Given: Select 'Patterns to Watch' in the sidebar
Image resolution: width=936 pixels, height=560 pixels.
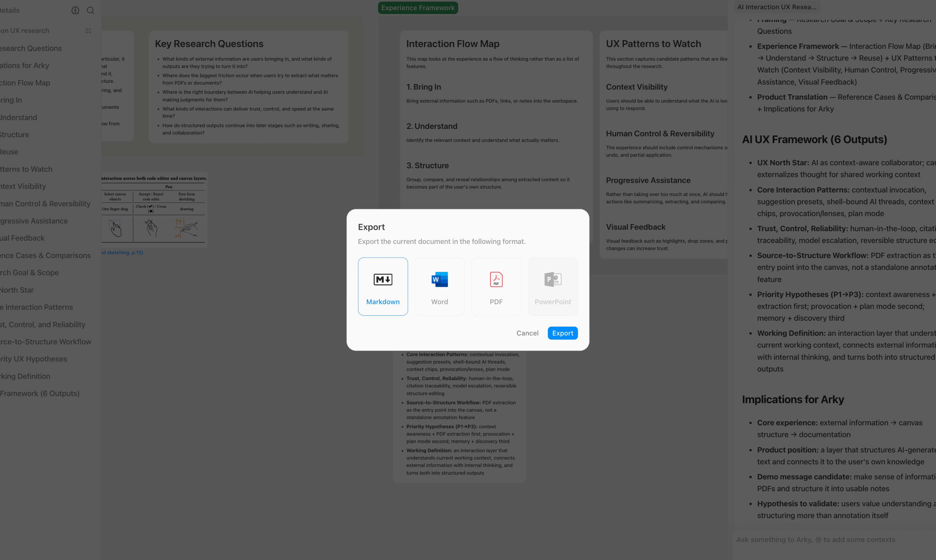Looking at the screenshot, I should tap(26, 169).
